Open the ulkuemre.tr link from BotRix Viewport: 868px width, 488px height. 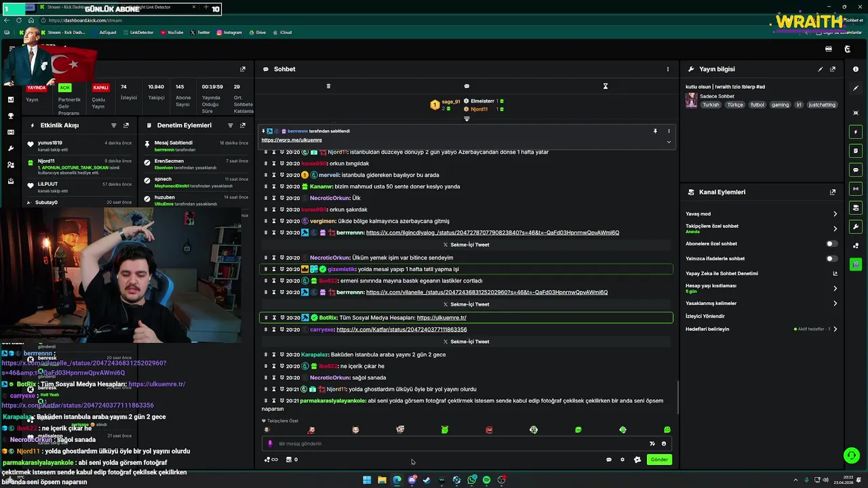441,317
